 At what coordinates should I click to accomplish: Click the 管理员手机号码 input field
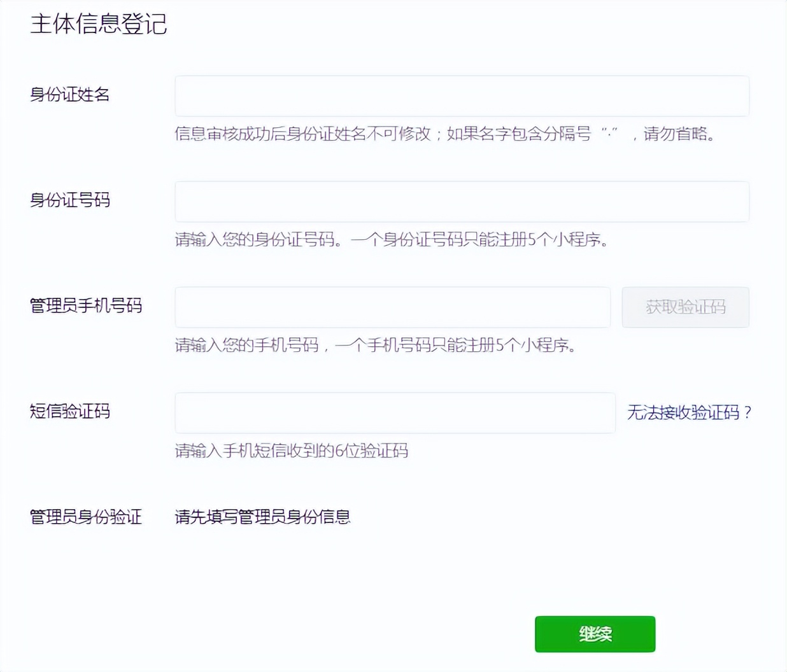392,307
